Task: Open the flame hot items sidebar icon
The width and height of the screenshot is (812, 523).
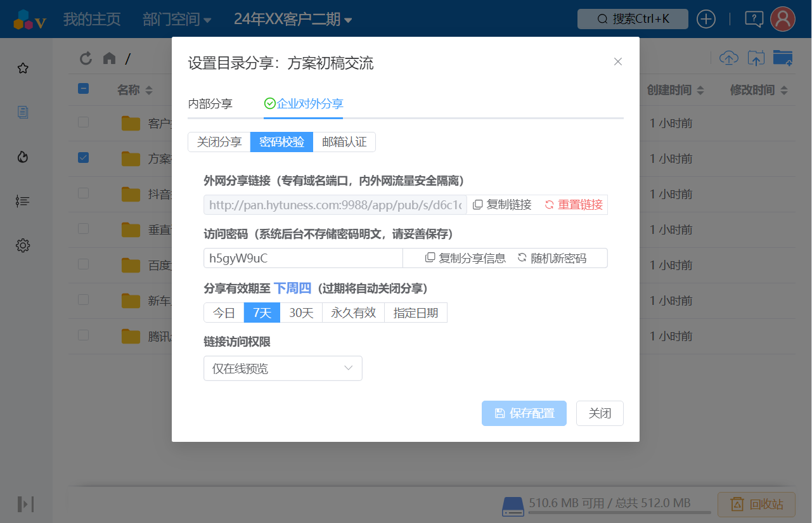Action: pos(23,157)
